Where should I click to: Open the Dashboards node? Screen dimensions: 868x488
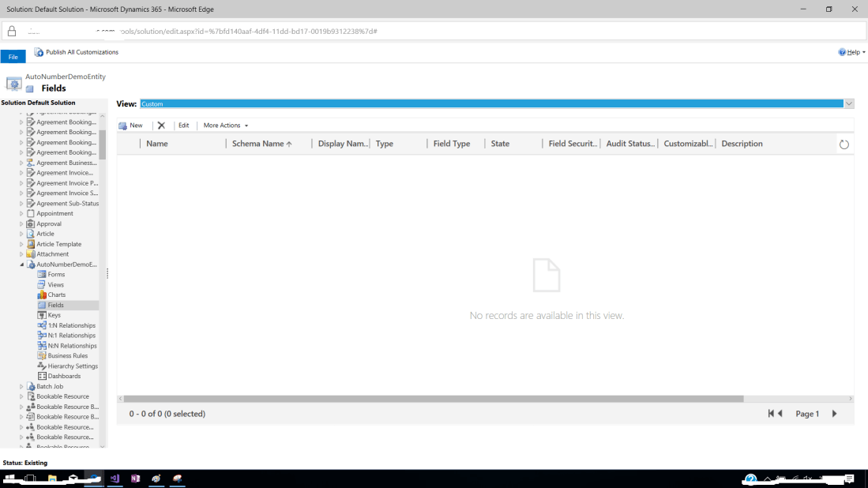[x=64, y=377]
